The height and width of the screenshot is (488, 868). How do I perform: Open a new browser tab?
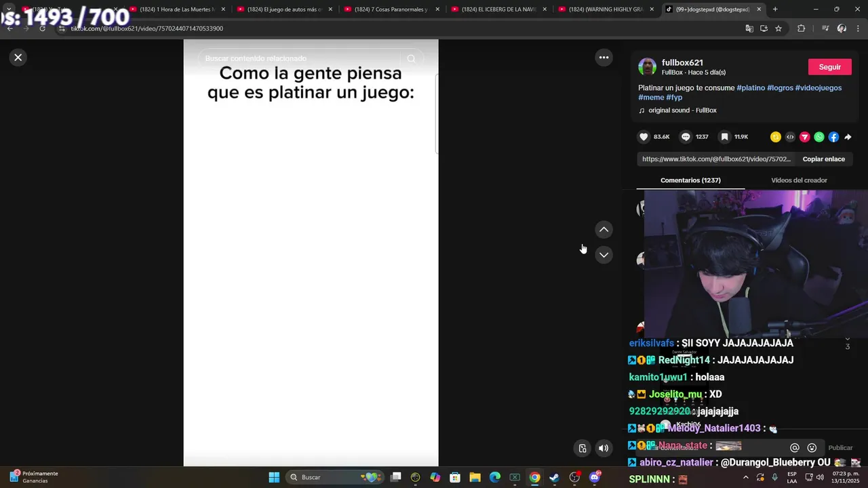[775, 9]
